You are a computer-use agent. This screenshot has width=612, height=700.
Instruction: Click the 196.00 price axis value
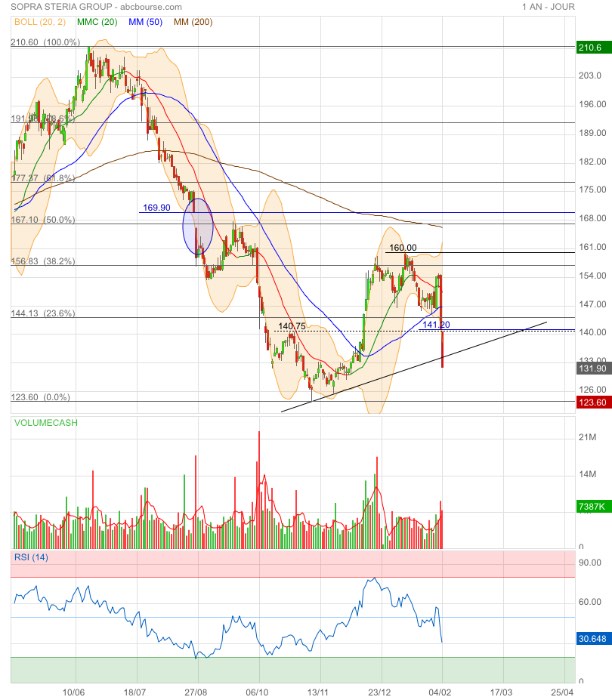click(592, 104)
